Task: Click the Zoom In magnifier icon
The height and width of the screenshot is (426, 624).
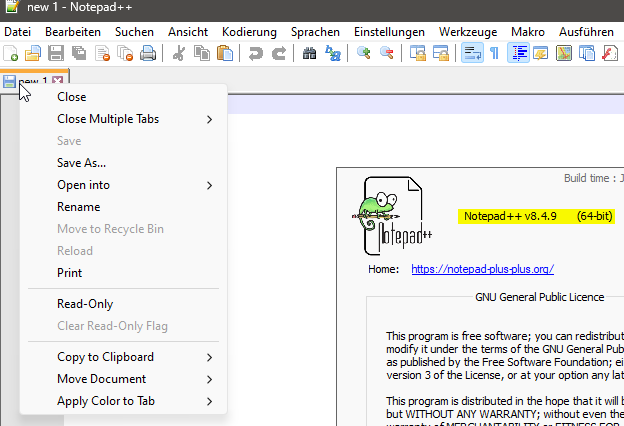Action: pyautogui.click(x=363, y=53)
